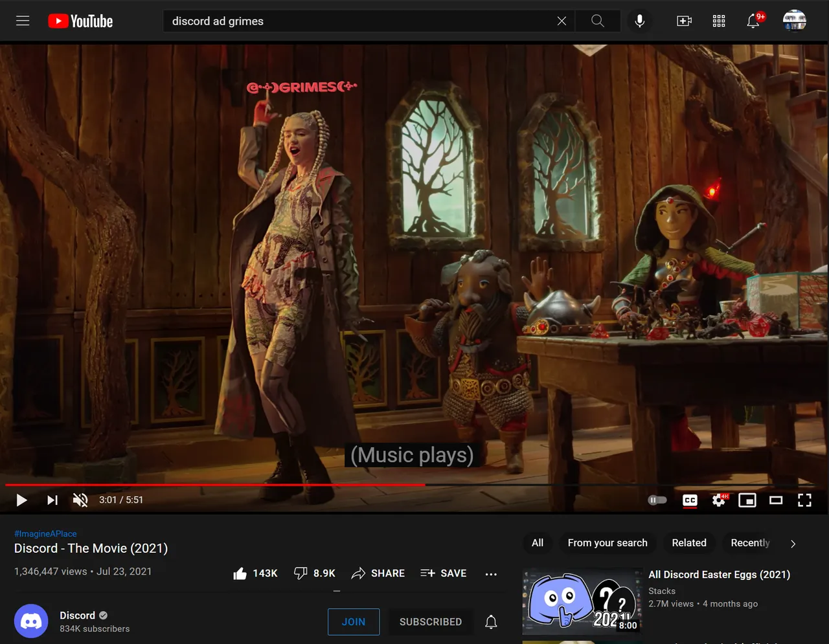
Task: Save the video to a playlist
Action: [x=444, y=573]
